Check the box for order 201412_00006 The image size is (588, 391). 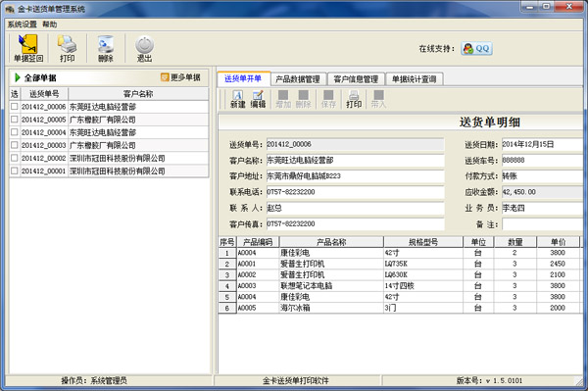pos(15,107)
